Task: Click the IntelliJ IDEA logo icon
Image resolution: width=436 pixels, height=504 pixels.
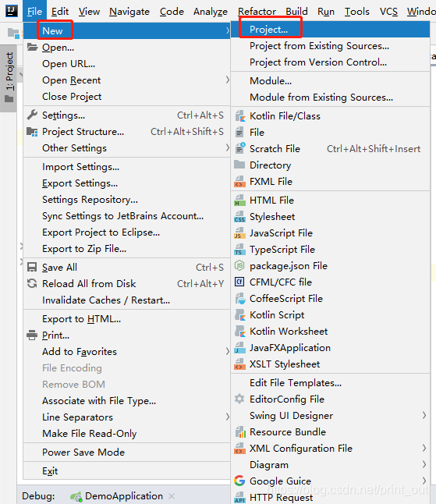Action: coord(11,11)
